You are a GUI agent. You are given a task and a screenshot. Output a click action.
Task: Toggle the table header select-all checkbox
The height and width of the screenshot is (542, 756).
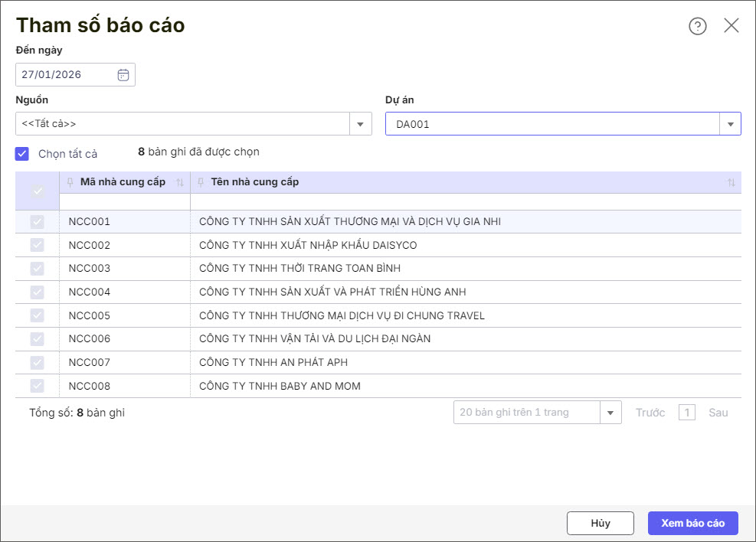(37, 191)
